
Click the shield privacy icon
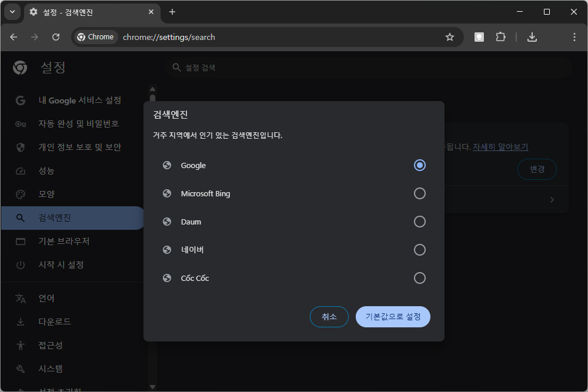[21, 148]
